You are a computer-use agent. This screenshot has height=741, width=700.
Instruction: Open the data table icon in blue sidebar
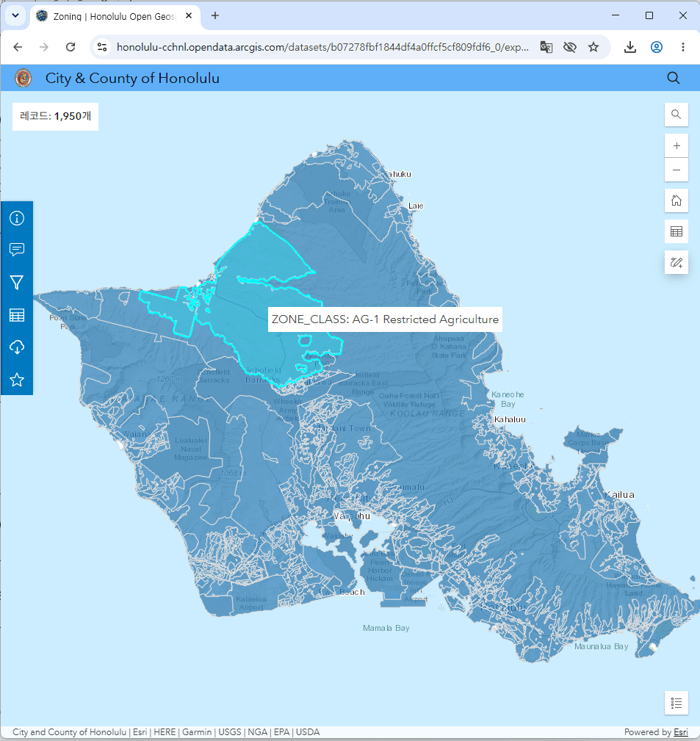tap(17, 315)
